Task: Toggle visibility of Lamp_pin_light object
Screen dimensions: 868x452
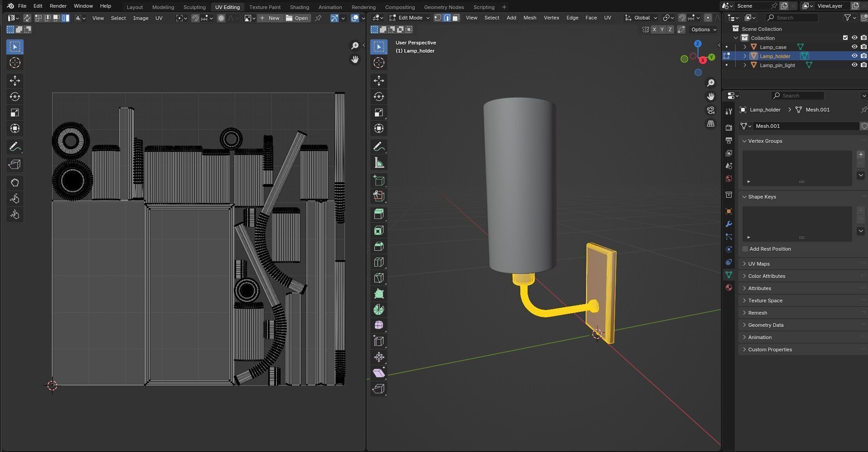Action: [x=854, y=65]
